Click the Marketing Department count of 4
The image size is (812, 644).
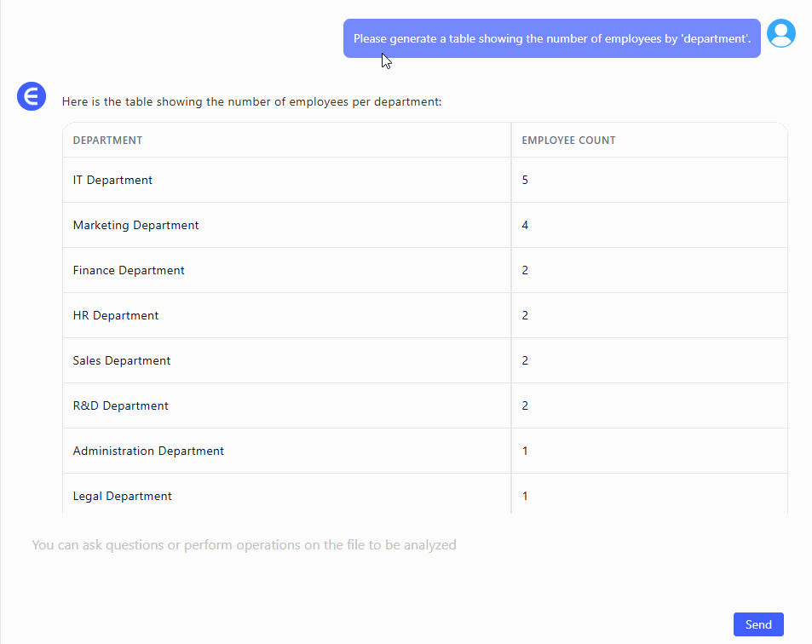525,226
